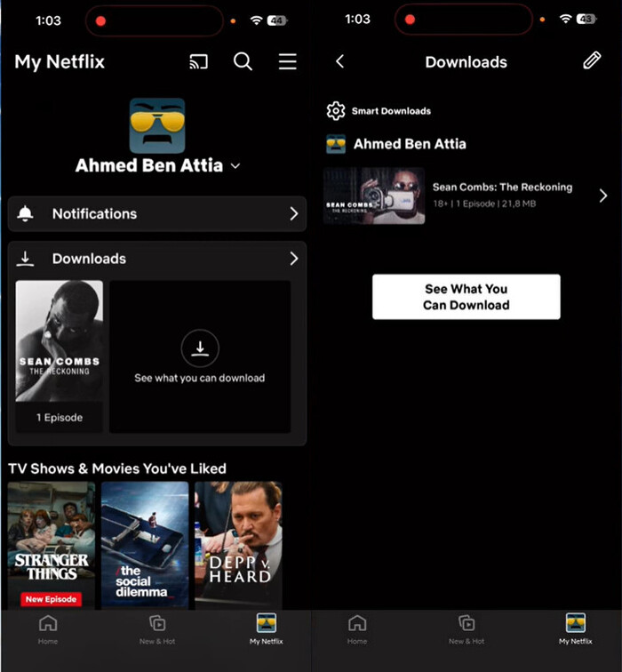Tap the Smart Downloads gear icon
The image size is (622, 672).
click(x=335, y=111)
